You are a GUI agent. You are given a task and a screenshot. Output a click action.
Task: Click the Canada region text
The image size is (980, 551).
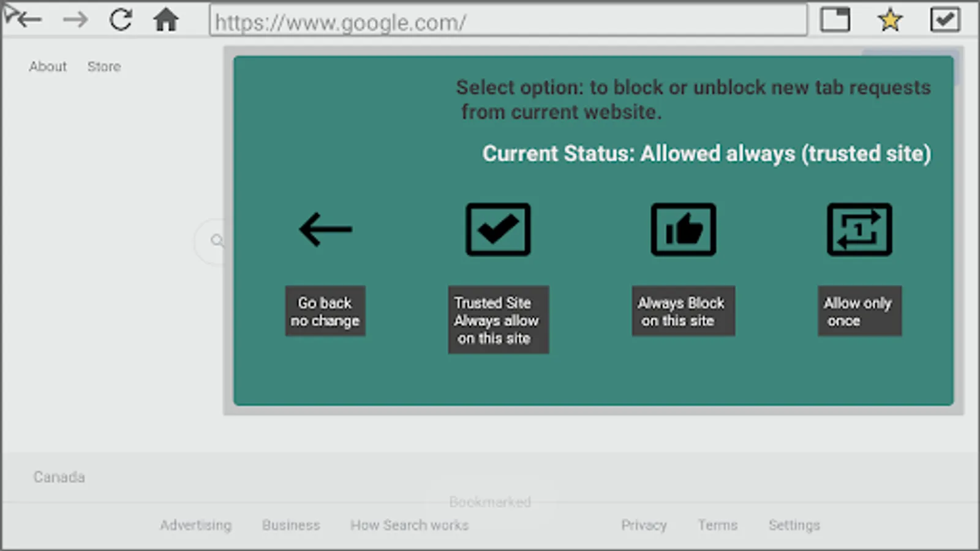point(59,477)
